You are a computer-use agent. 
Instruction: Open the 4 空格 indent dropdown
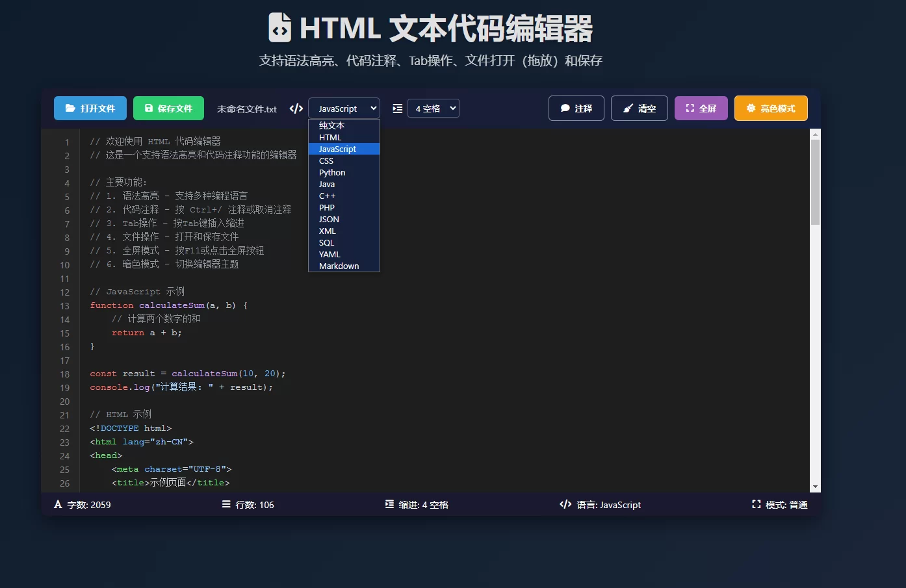click(433, 108)
